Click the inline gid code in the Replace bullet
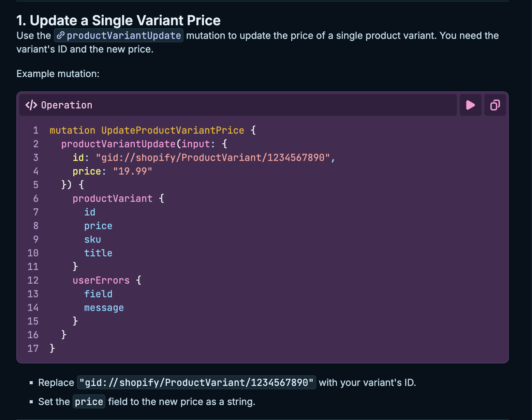Image resolution: width=532 pixels, height=420 pixels. click(x=196, y=382)
